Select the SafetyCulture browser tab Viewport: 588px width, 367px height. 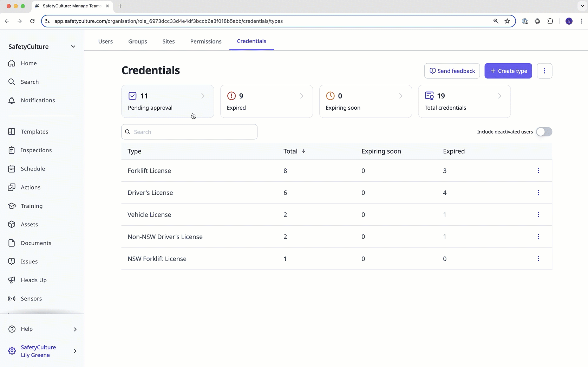72,6
